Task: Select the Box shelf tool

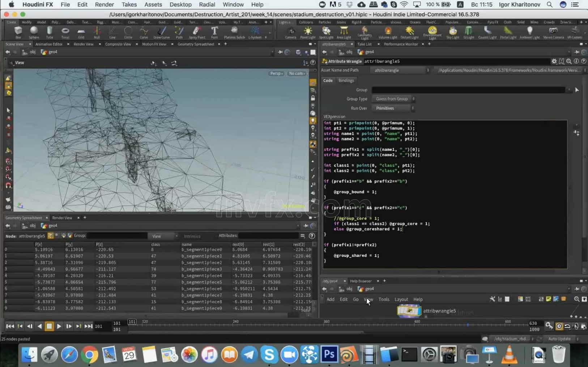Action: (18, 32)
